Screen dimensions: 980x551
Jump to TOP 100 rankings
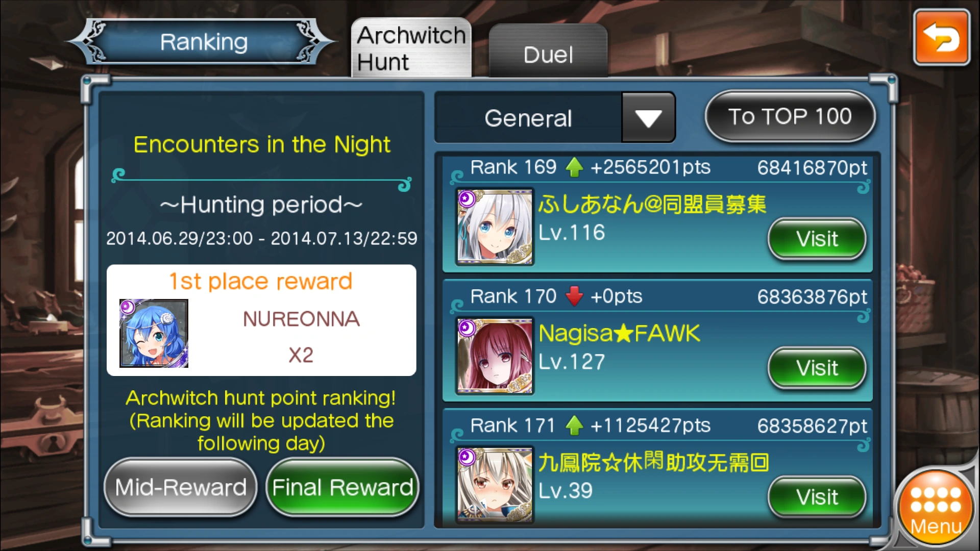click(x=790, y=116)
